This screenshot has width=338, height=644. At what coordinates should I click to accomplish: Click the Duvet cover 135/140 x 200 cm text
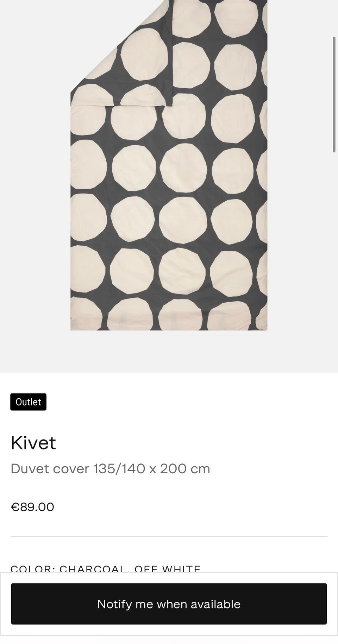point(110,469)
